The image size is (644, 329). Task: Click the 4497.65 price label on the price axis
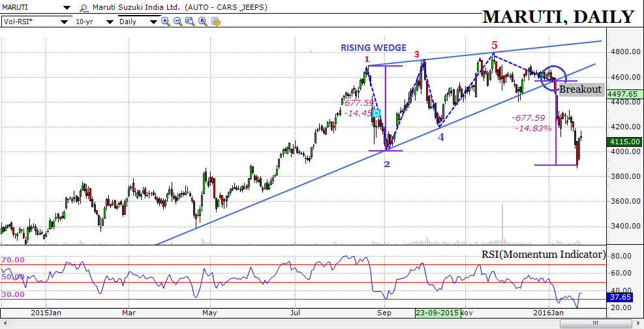tap(624, 93)
